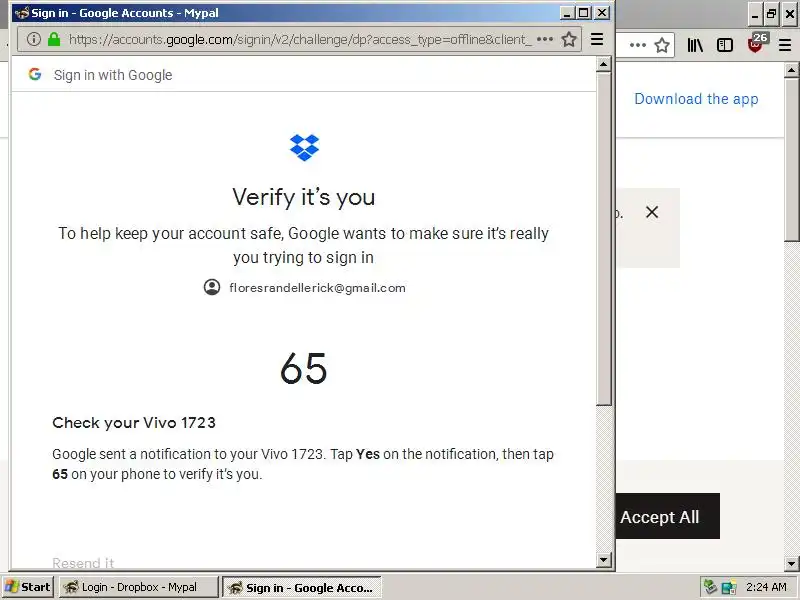Click the sign-in window vertical scrollbar thumb
Screen dimensions: 800x600
tap(604, 239)
